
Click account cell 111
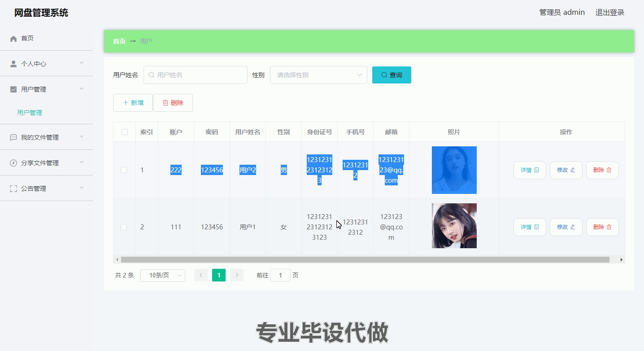point(176,227)
